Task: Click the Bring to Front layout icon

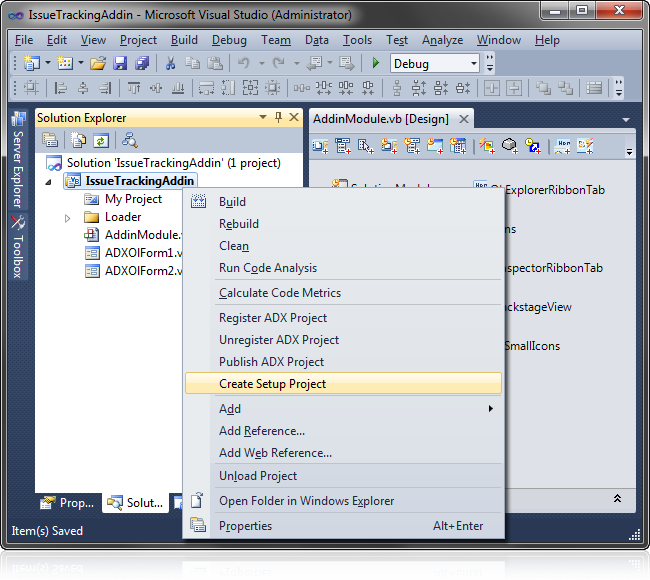Action: click(543, 88)
